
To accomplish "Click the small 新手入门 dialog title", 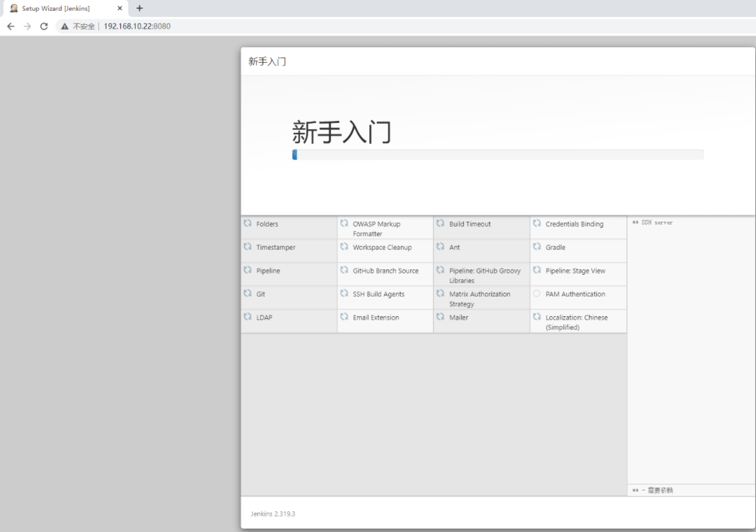I will (x=267, y=61).
